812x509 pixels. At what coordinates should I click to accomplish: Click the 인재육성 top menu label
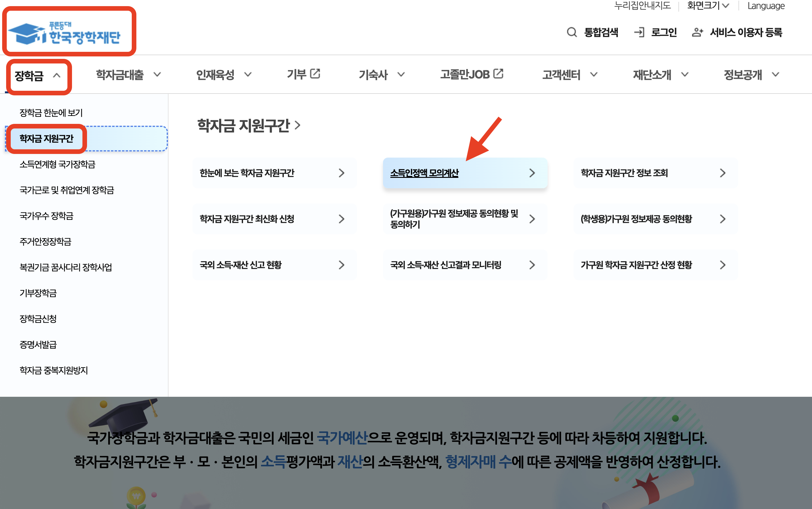(215, 75)
